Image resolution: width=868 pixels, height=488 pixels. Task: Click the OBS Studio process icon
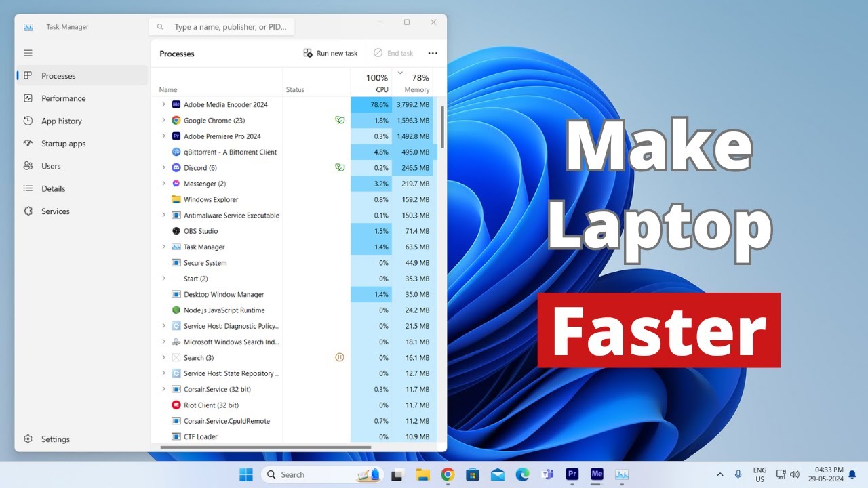click(176, 231)
